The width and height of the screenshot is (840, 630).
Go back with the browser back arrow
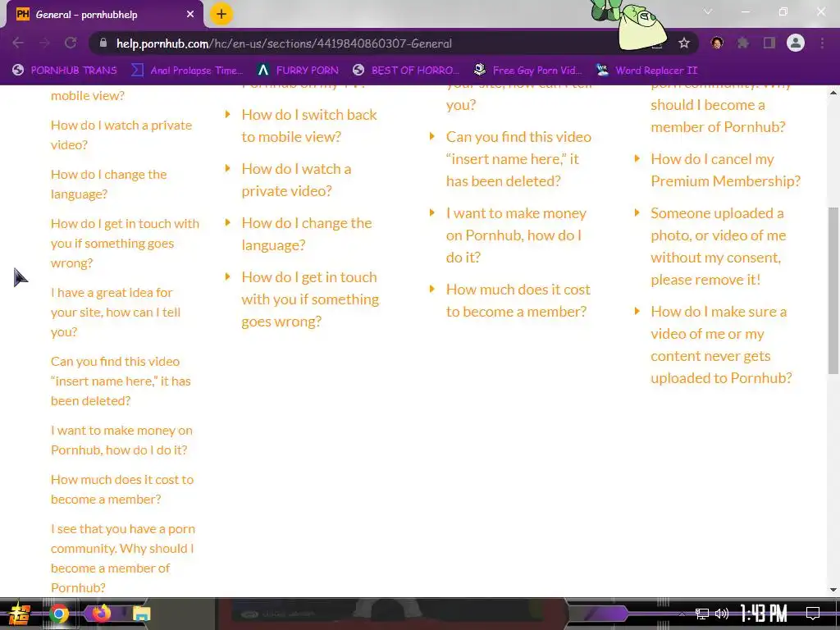click(x=18, y=43)
